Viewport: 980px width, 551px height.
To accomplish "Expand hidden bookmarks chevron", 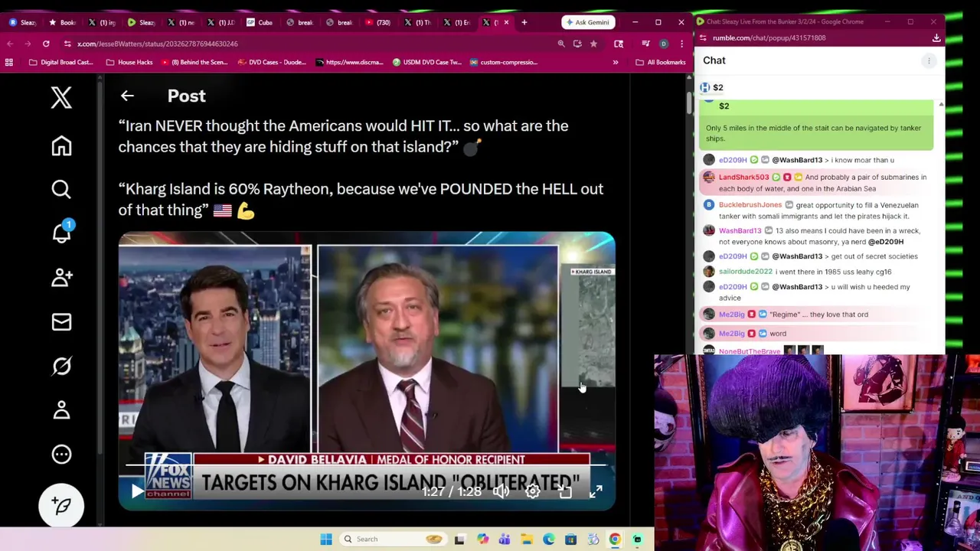I will pos(616,62).
